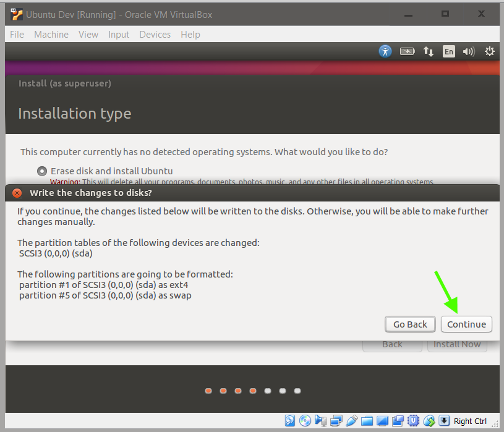The width and height of the screenshot is (504, 432).
Task: Click the Installation type heading
Action: [75, 114]
